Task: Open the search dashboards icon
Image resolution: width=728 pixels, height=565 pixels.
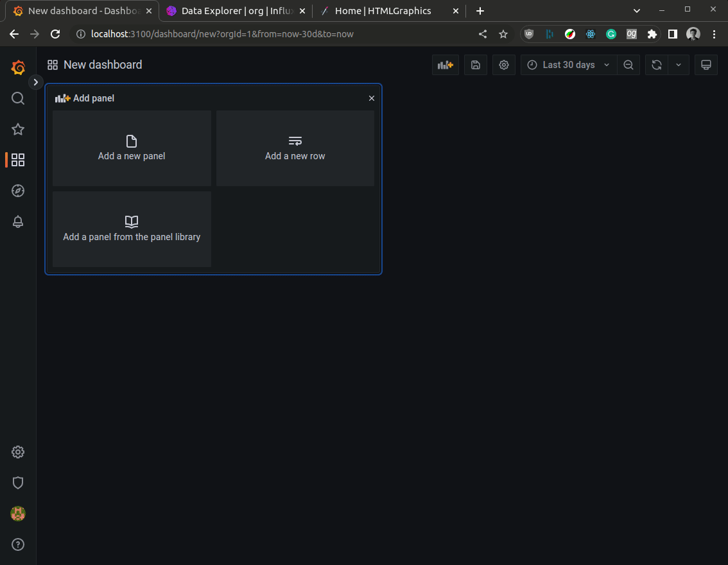Action: pyautogui.click(x=18, y=98)
